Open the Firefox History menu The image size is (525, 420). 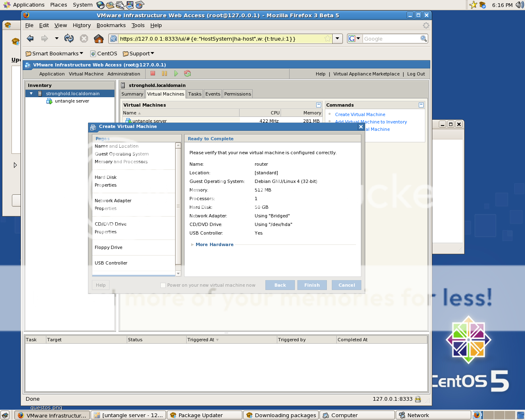82,25
